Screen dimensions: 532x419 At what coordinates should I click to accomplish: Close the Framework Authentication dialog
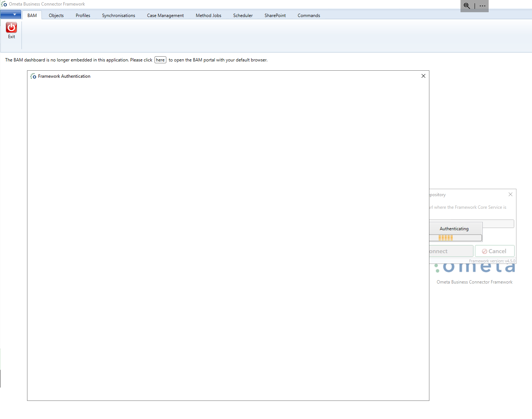[x=423, y=76]
